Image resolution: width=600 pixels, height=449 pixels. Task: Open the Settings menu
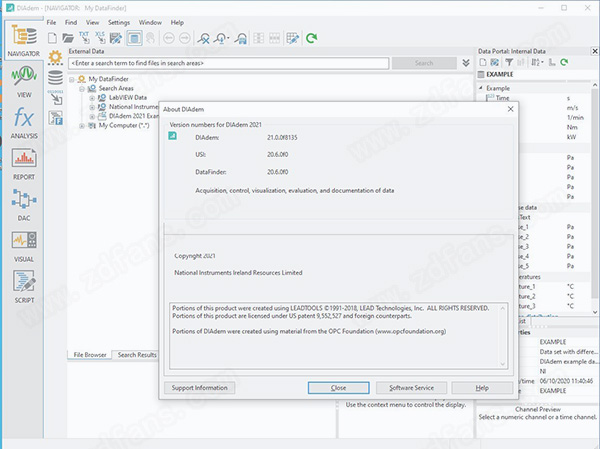coord(118,21)
